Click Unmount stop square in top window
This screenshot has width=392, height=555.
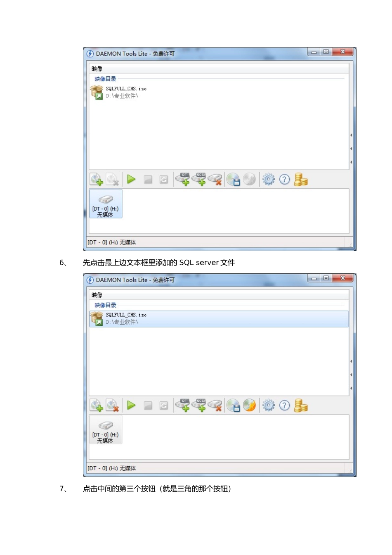(x=148, y=179)
